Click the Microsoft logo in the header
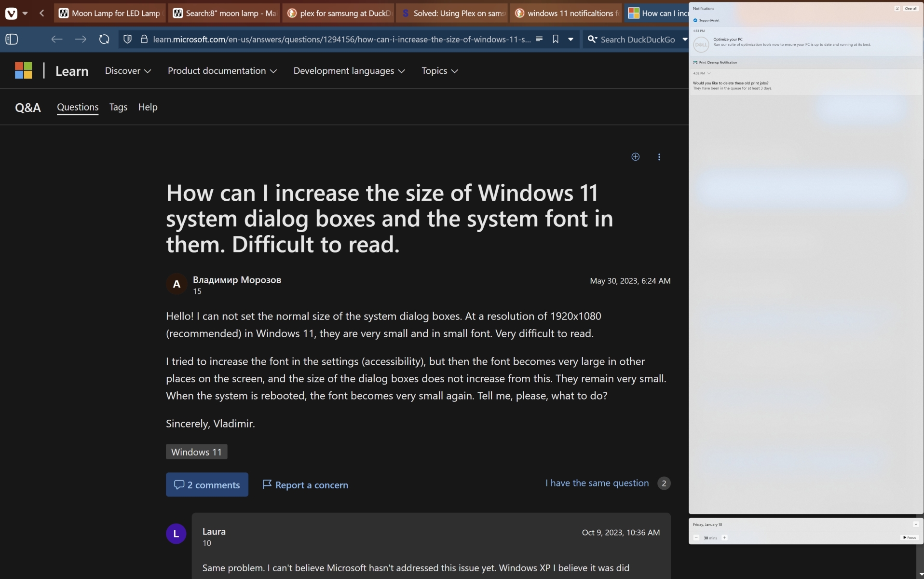 24,70
